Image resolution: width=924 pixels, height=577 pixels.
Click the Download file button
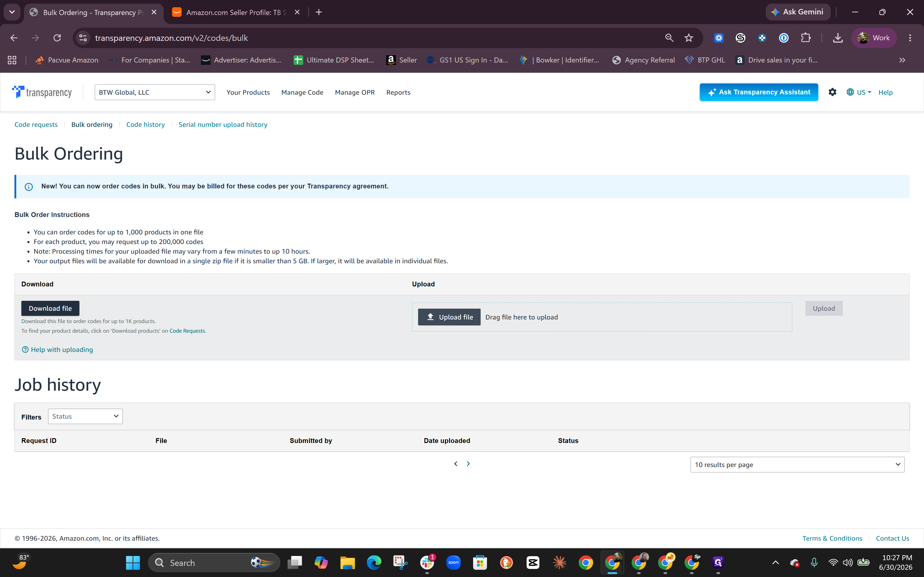point(50,308)
